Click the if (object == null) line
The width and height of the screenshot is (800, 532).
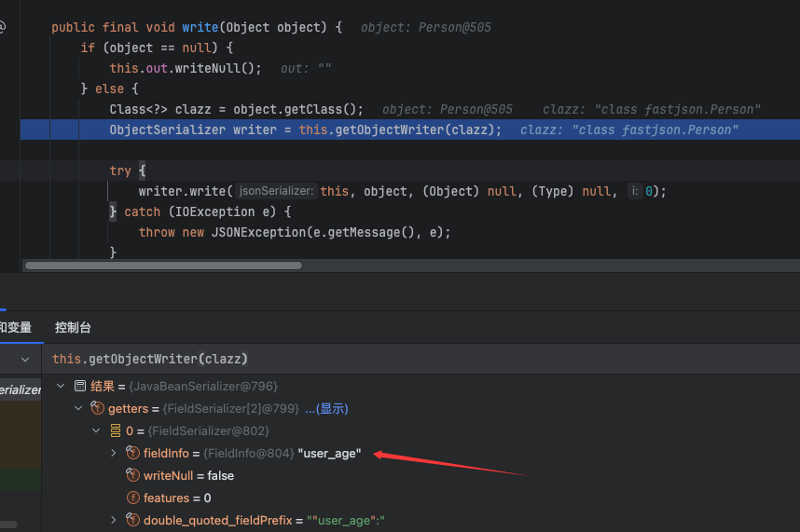click(x=157, y=48)
